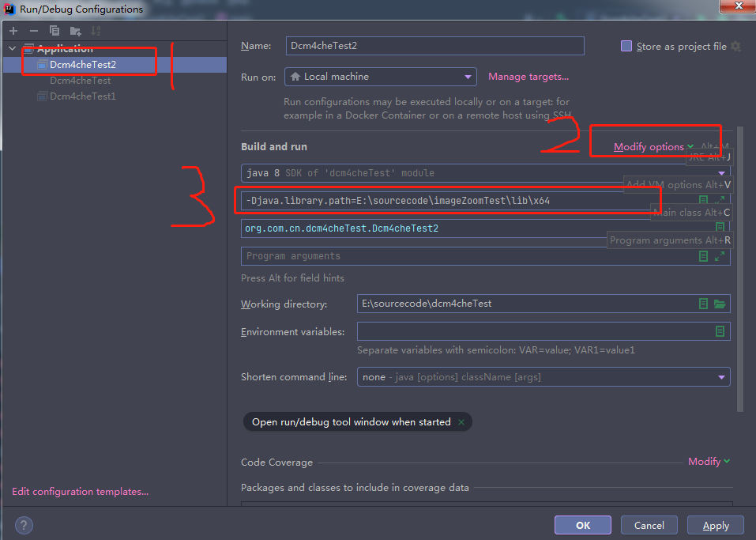756x540 pixels.
Task: Expand the VM options field editor
Action: tap(720, 199)
